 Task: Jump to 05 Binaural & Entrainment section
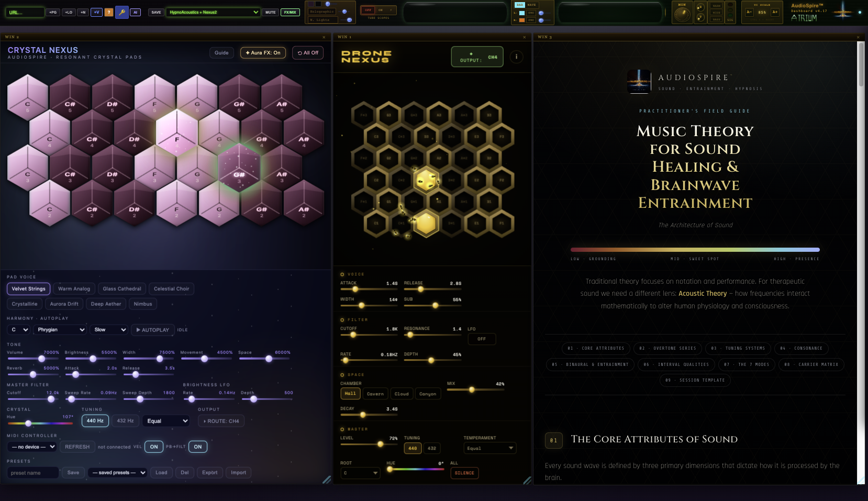[591, 364]
